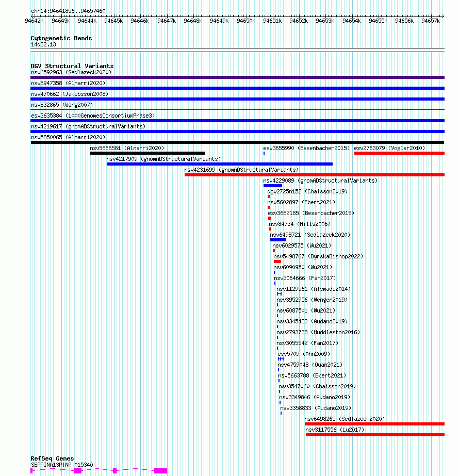Image resolution: width=459 pixels, height=476 pixels.
Task: Click the SERPINA13P|NR_015340 gene label
Action: [x=62, y=465]
